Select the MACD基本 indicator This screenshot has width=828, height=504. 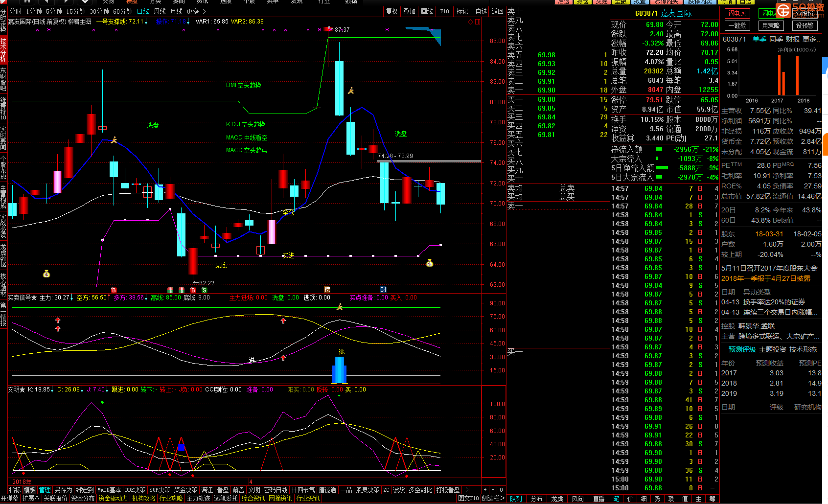click(x=109, y=490)
